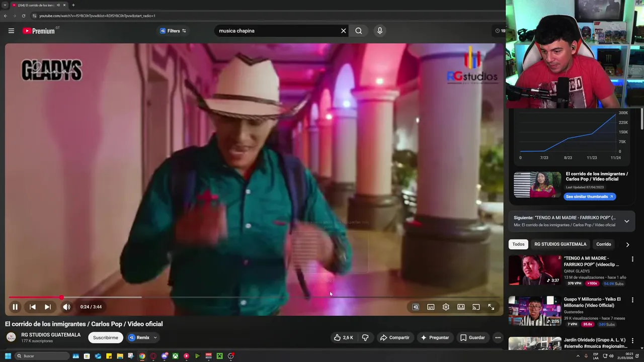644x362 pixels.
Task: Open the Windows Start menu
Action: 8,356
